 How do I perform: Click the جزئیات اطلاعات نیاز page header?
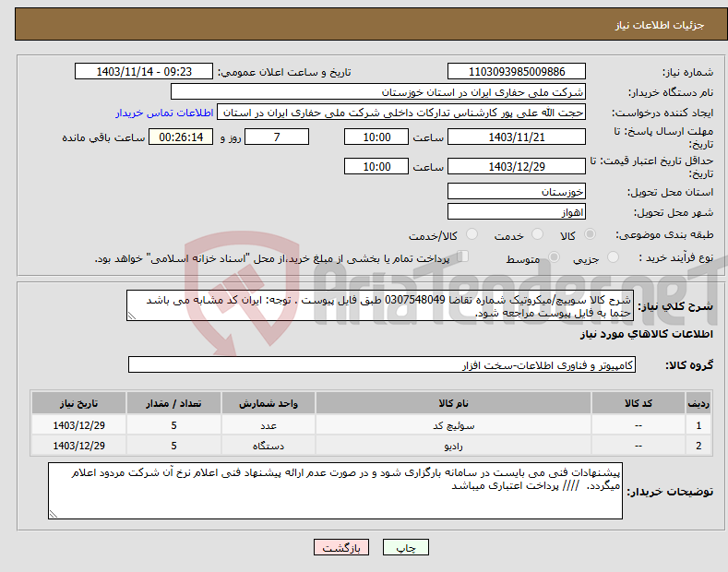point(660,25)
